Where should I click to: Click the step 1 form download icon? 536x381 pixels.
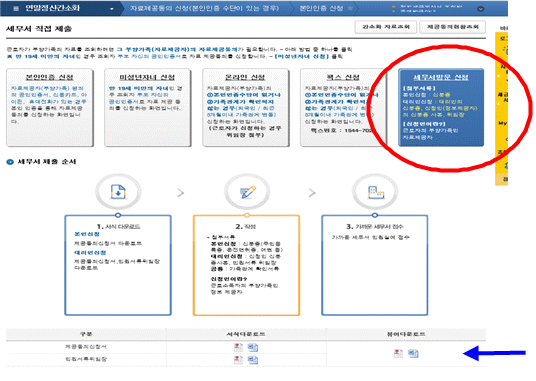[118, 192]
